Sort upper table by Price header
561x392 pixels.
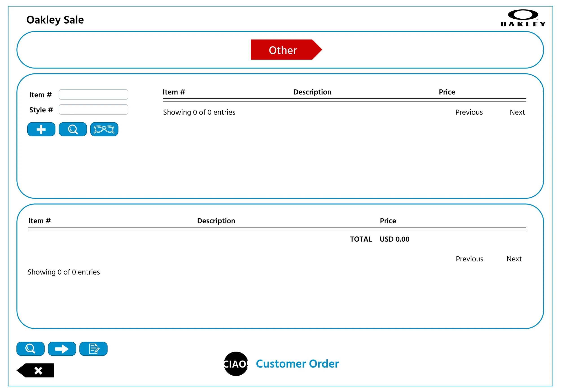point(447,92)
